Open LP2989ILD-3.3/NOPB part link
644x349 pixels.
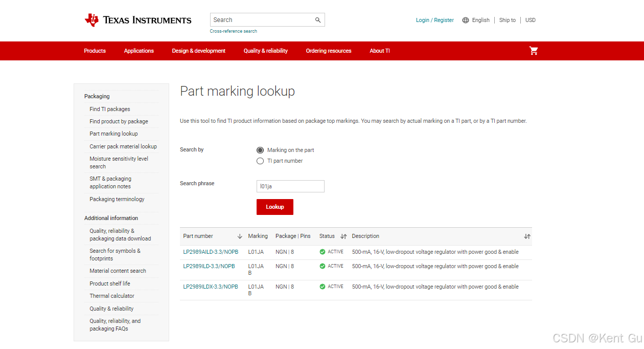point(209,266)
